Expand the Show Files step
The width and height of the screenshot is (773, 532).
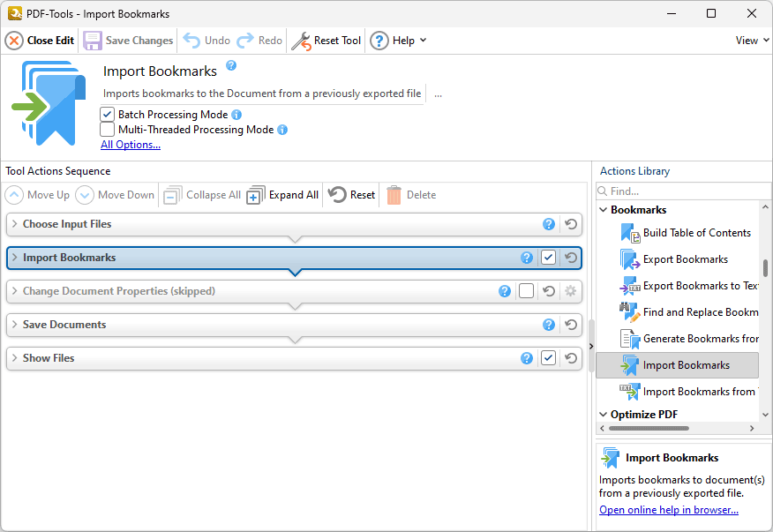[x=15, y=358]
